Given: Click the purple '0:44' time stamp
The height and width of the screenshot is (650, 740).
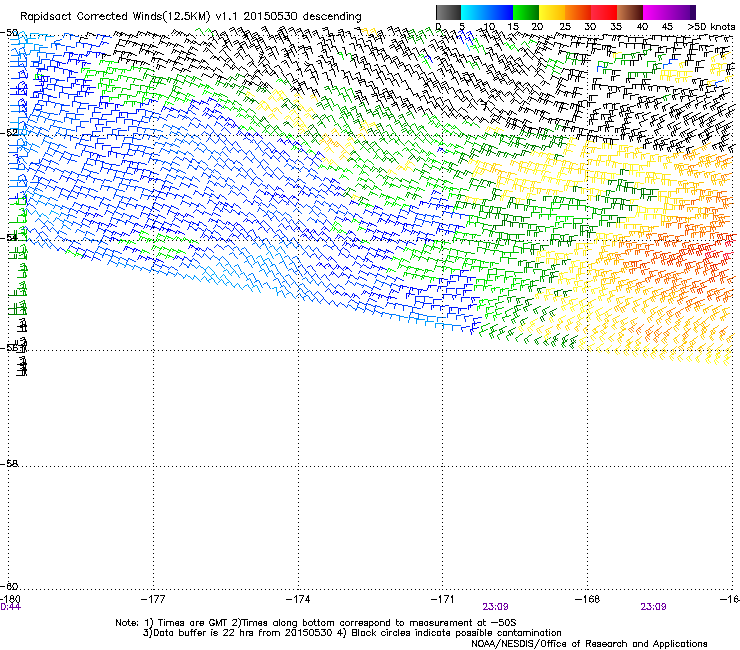Looking at the screenshot, I should pos(10,607).
